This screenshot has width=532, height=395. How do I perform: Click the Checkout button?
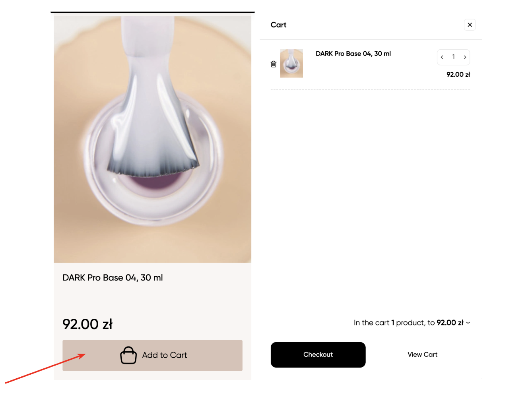click(318, 354)
